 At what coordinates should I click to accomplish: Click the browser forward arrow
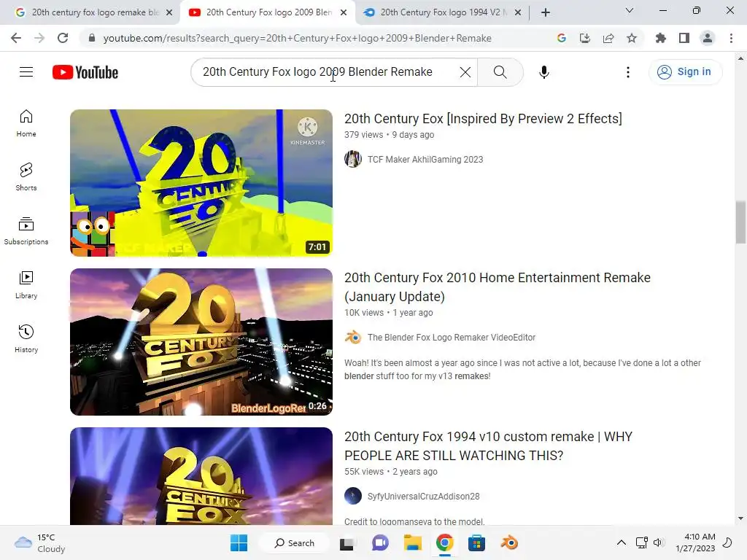click(x=39, y=38)
